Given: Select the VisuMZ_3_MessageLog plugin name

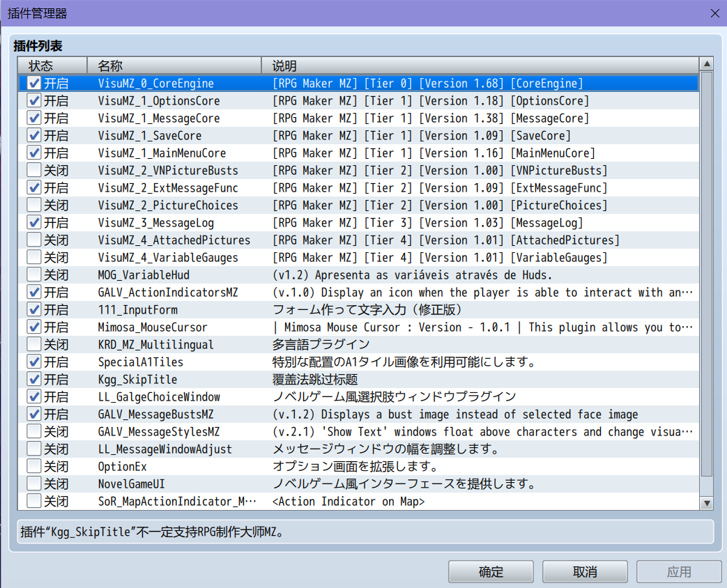Looking at the screenshot, I should pyautogui.click(x=156, y=223).
